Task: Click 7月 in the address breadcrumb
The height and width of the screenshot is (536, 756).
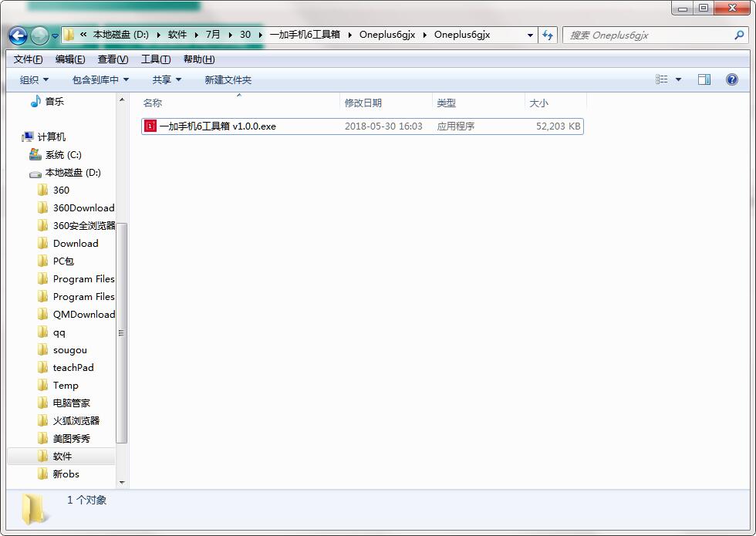Action: point(213,35)
